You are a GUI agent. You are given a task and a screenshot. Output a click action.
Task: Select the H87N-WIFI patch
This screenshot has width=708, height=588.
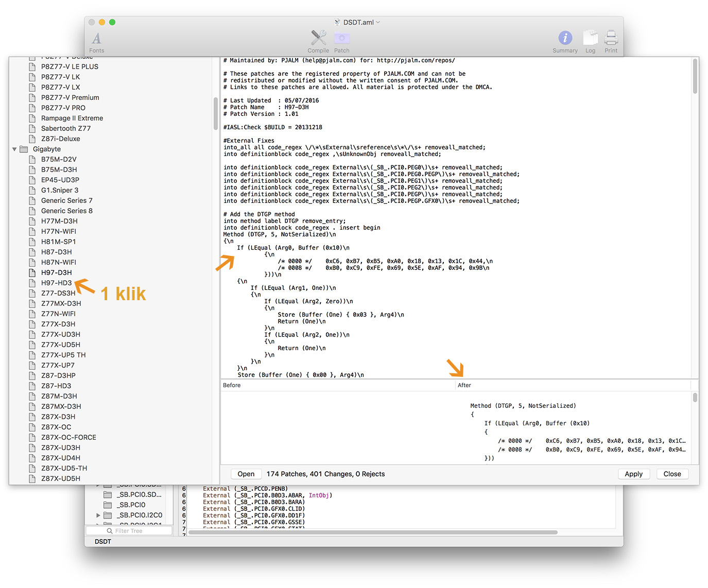(x=59, y=262)
